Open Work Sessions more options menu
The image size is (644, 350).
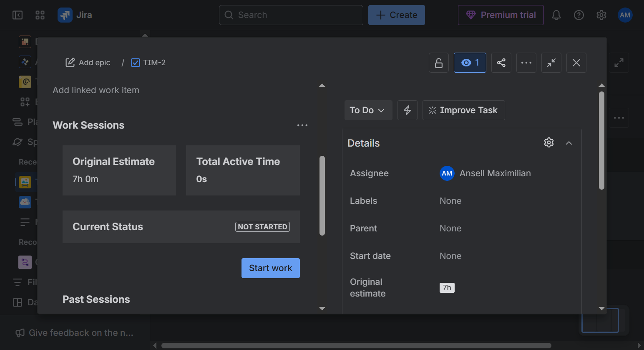(302, 125)
